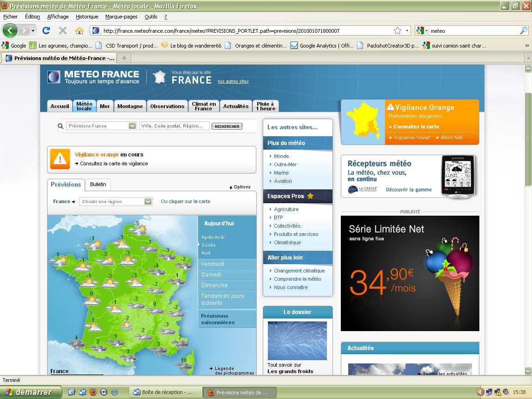The height and width of the screenshot is (399, 532).
Task: Bookmark this page with the star icon
Action: click(398, 30)
